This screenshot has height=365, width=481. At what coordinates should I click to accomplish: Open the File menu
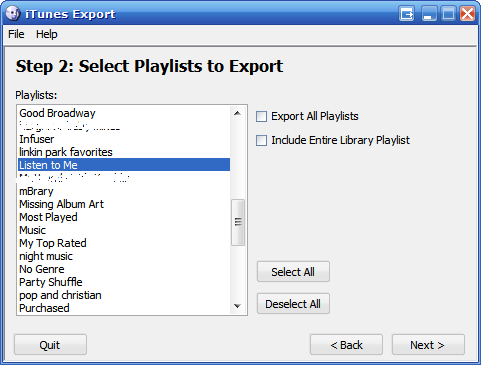[x=16, y=34]
